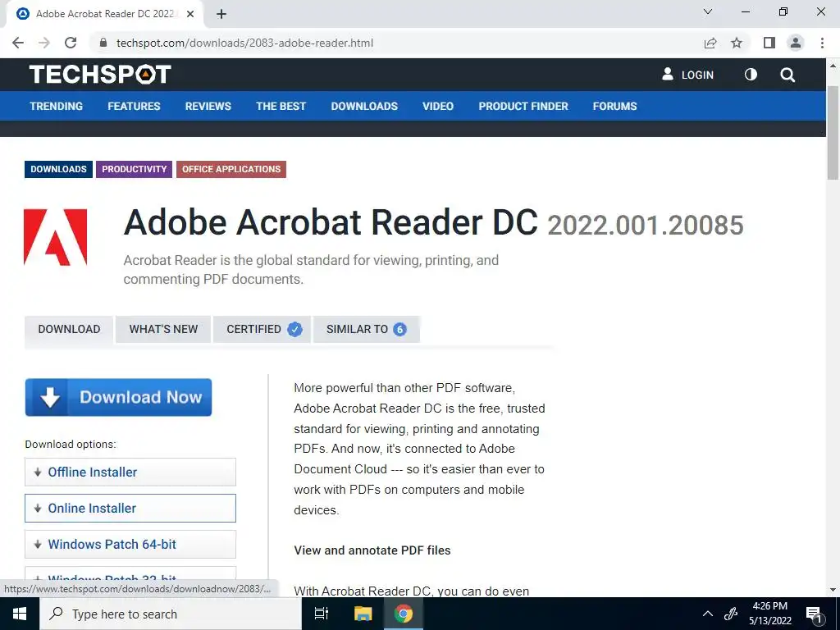Click version number 2022.001.20085

[x=646, y=225]
